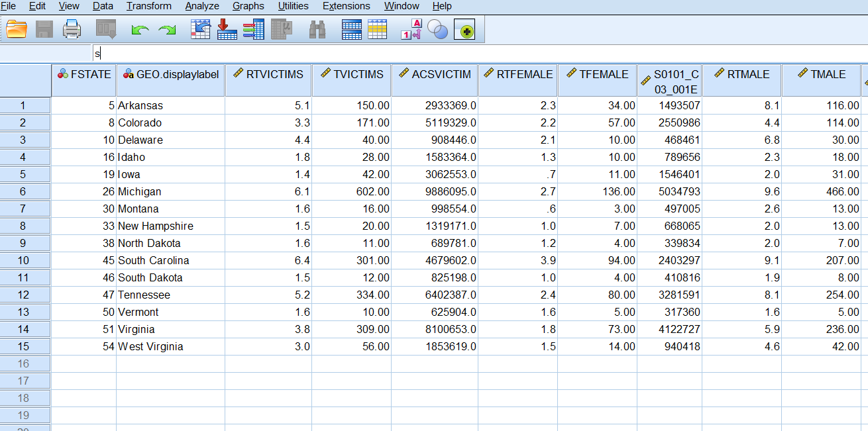Select the S0101_C03_001E column header
This screenshot has height=431, width=868.
pyautogui.click(x=669, y=81)
